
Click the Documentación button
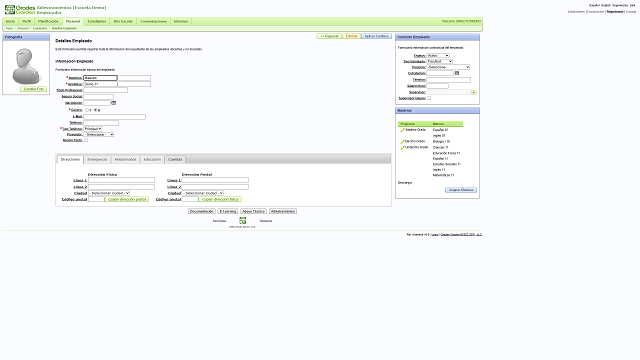[x=202, y=211]
